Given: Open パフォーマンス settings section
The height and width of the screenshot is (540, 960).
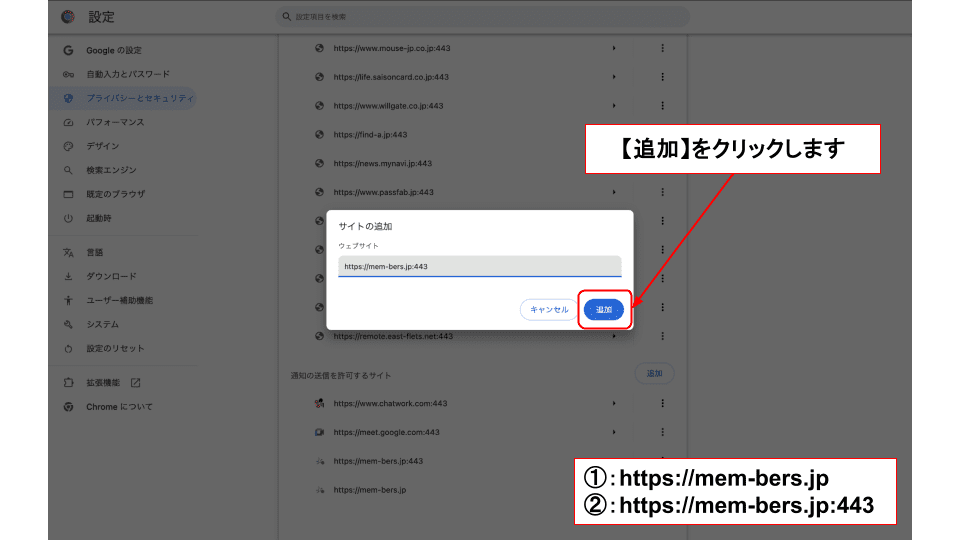Looking at the screenshot, I should 115,122.
